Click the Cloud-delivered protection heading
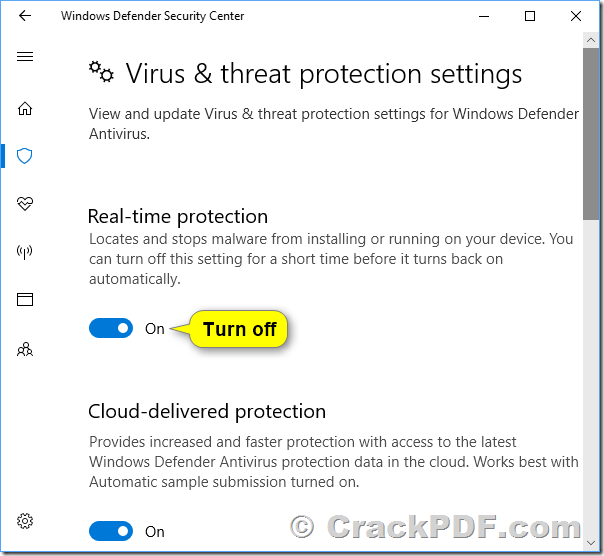604x556 pixels. coord(207,411)
